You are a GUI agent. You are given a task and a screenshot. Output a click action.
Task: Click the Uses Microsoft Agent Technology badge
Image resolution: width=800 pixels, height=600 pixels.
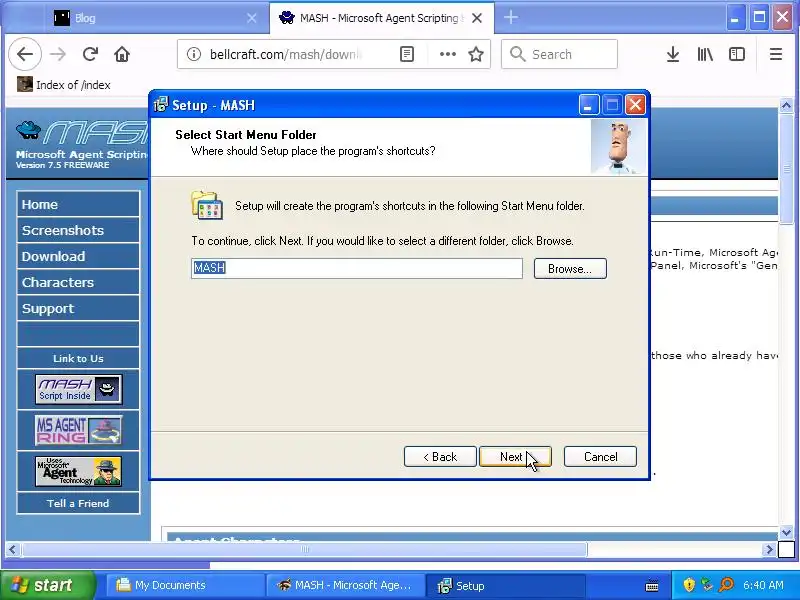pyautogui.click(x=79, y=471)
